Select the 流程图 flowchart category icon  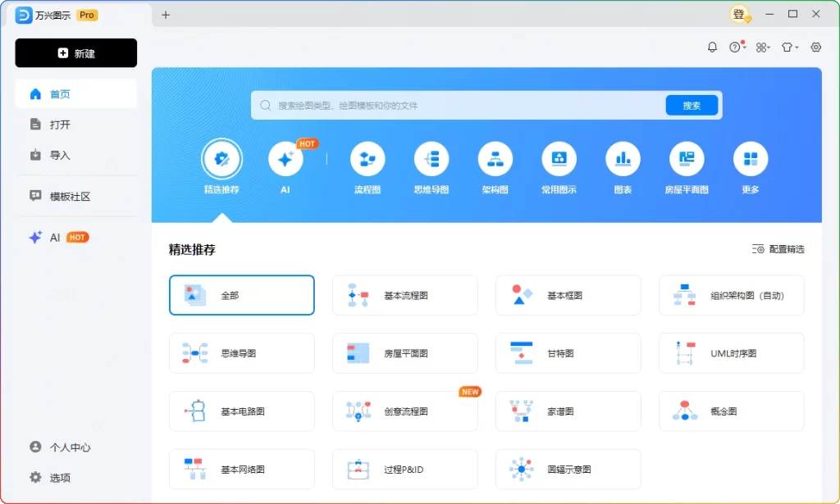[x=367, y=159]
